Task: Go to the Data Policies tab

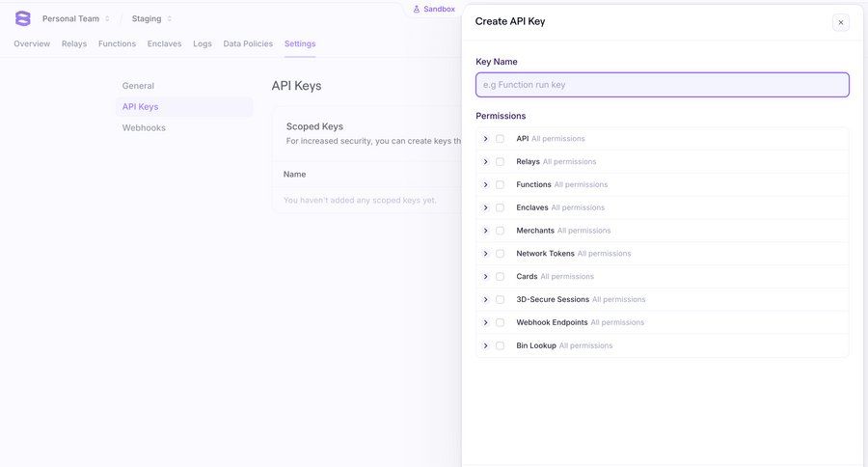Action: (x=248, y=43)
